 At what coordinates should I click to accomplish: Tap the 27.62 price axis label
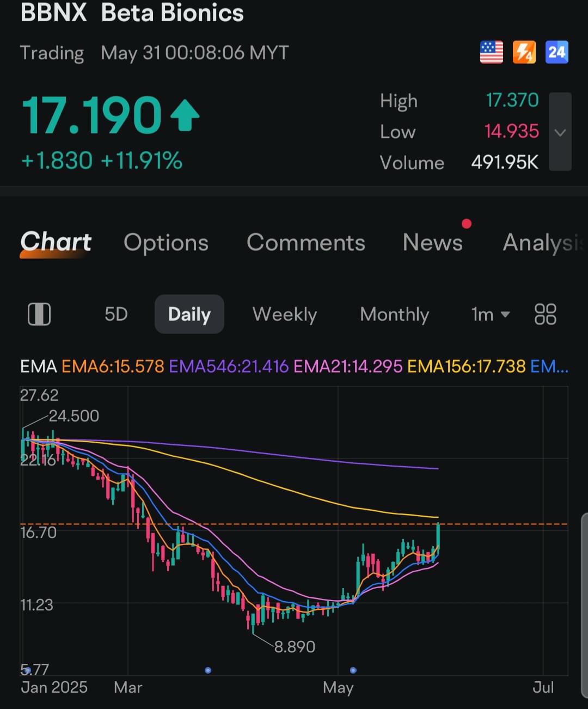pyautogui.click(x=39, y=395)
